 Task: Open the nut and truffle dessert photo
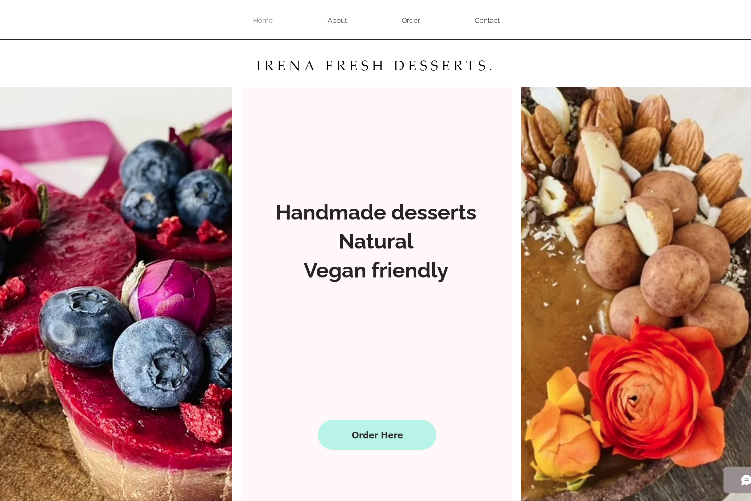point(636,294)
